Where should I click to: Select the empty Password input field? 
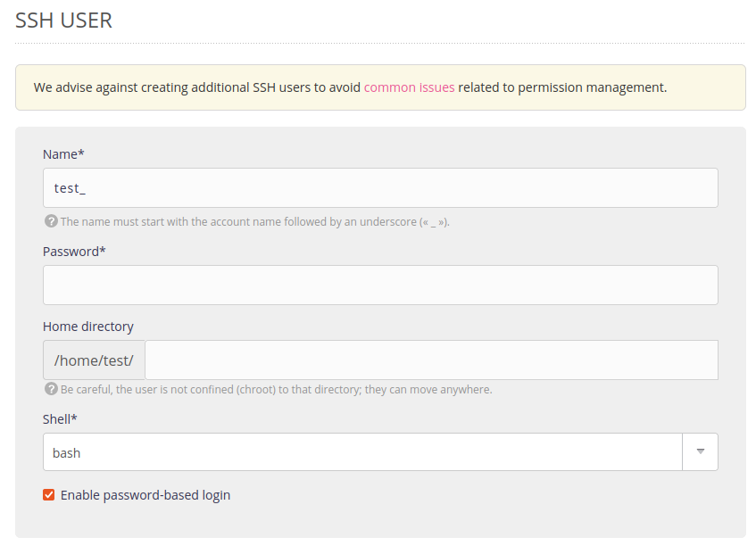pyautogui.click(x=268, y=285)
